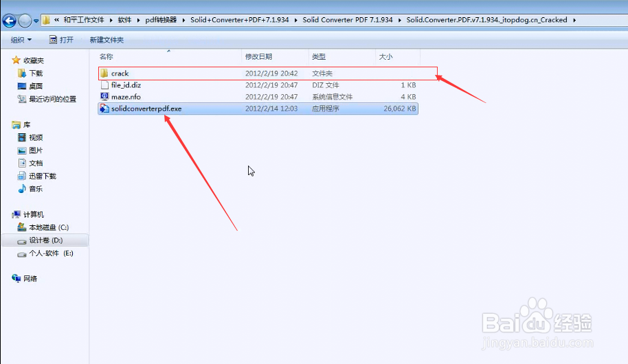Sort by 大小 column header

(x=385, y=57)
